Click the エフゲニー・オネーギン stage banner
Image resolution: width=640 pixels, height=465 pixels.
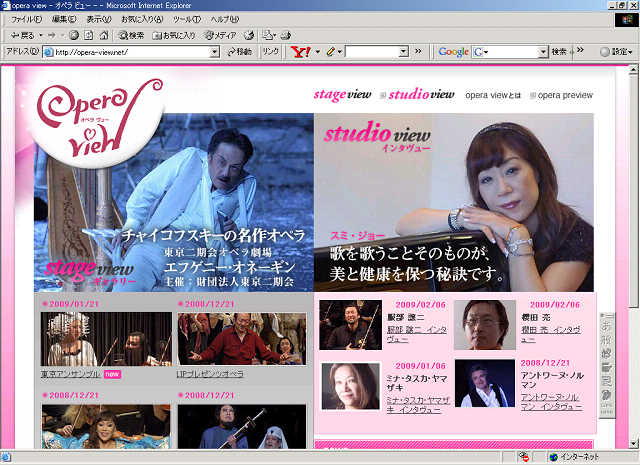[x=174, y=202]
